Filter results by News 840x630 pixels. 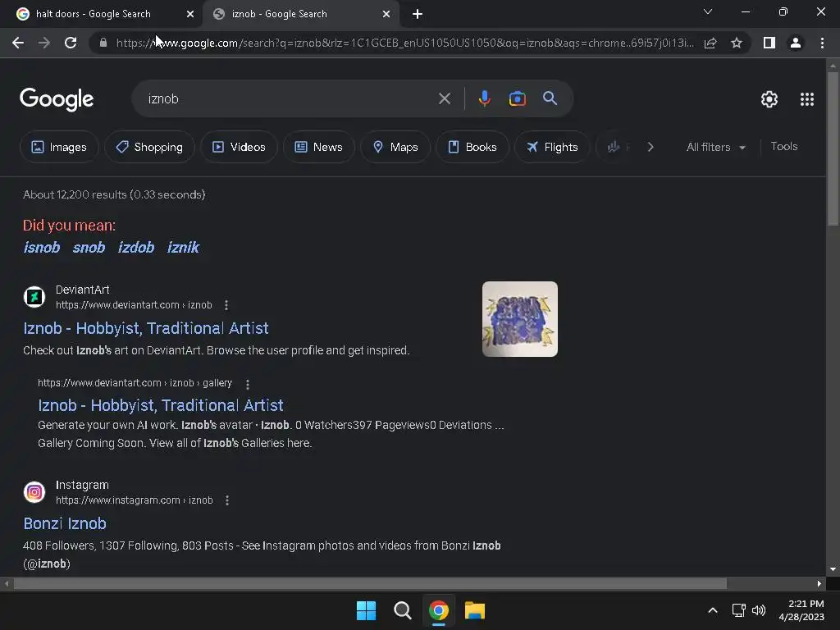pos(319,147)
